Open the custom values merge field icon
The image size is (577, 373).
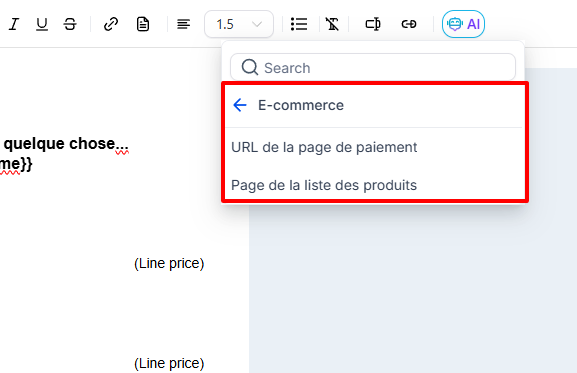point(373,24)
